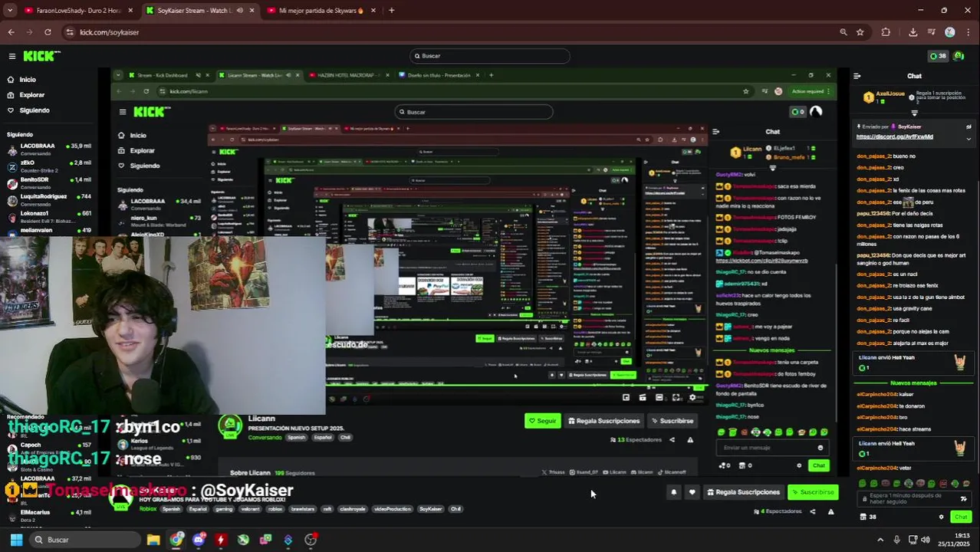Unfollow with the heart button
This screenshot has height=552, width=980.
[x=692, y=492]
